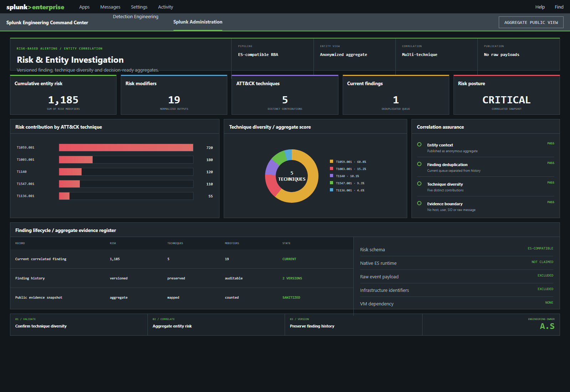Click the 'Risk & Entity Investigation' heading
Viewport: 570px width, 392px height.
[70, 60]
